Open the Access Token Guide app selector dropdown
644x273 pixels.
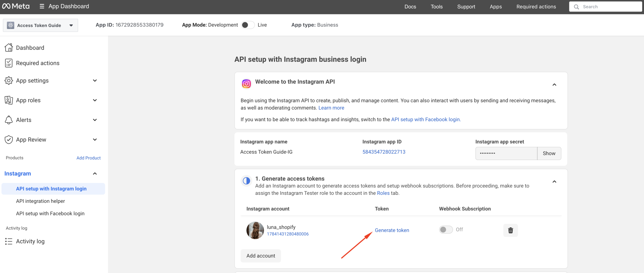click(x=41, y=25)
